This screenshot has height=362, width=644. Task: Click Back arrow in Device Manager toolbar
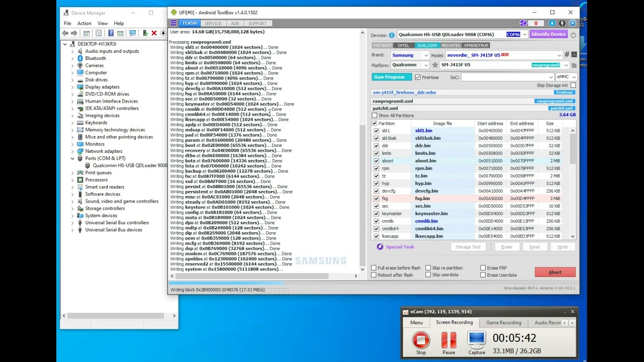(65, 33)
